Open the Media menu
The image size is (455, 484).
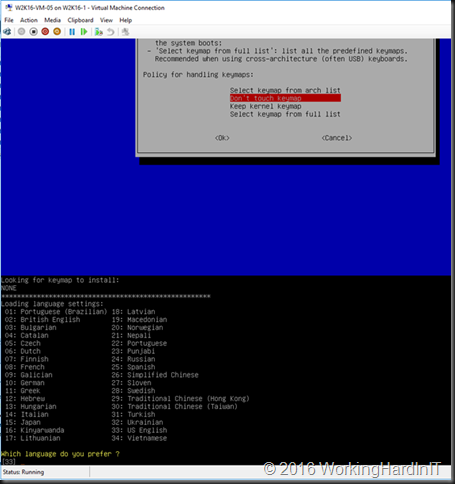pos(52,20)
